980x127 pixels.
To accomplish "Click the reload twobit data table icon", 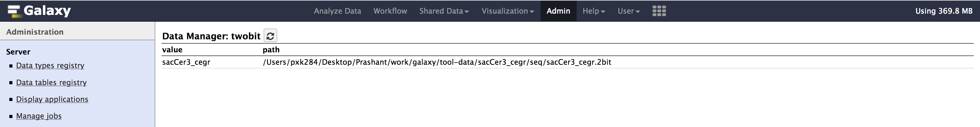I will pos(270,36).
